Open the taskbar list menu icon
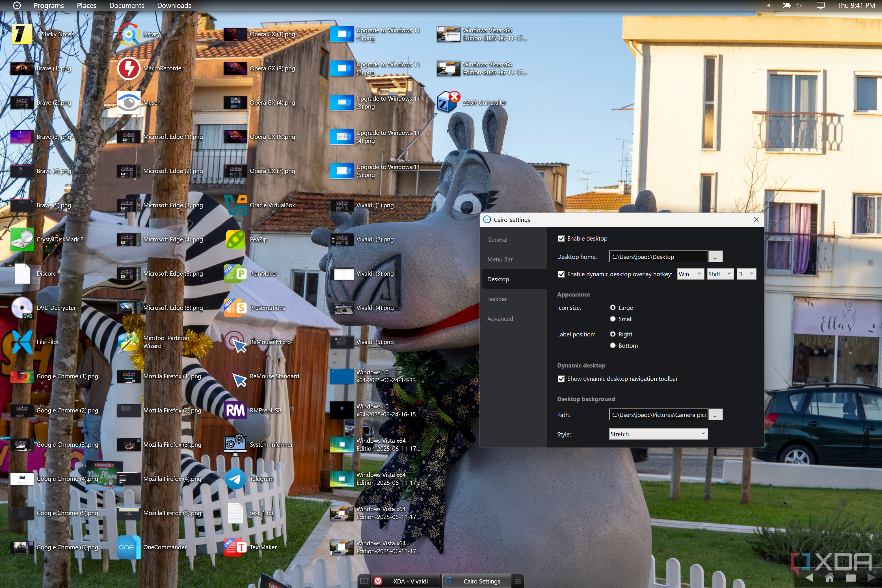 click(518, 581)
